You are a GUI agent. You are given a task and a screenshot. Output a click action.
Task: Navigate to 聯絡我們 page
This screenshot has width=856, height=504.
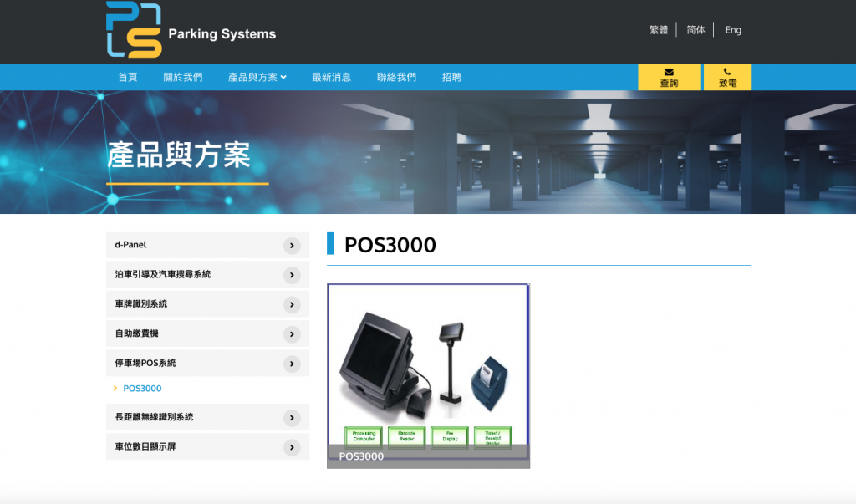(396, 77)
